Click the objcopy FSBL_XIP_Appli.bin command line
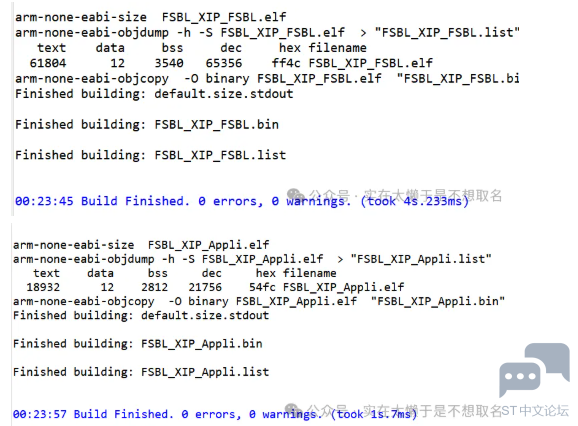578x426 pixels. point(259,301)
